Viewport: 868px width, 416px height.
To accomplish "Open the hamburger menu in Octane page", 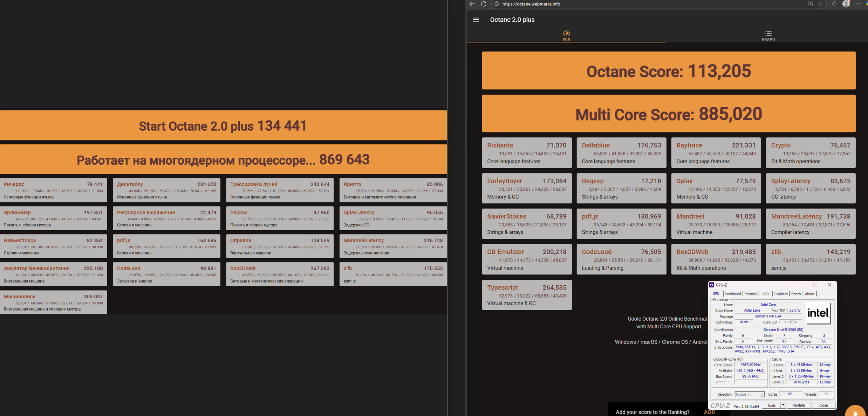I will pyautogui.click(x=476, y=20).
